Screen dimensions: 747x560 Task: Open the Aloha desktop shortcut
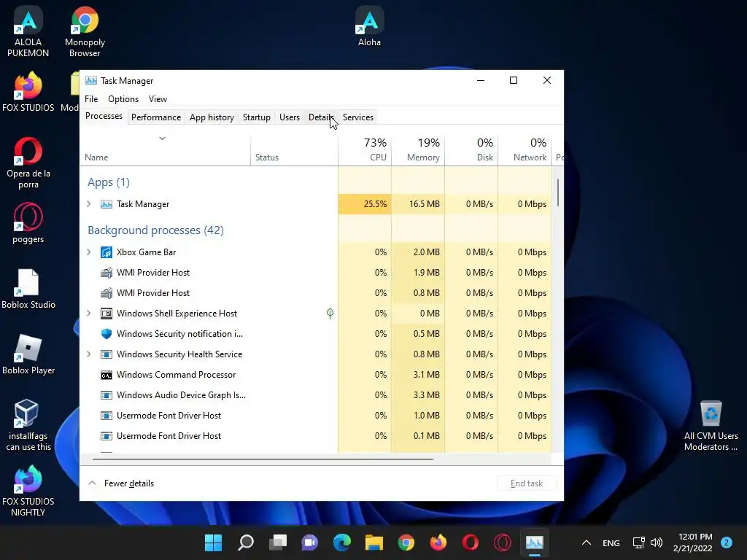pos(369,26)
